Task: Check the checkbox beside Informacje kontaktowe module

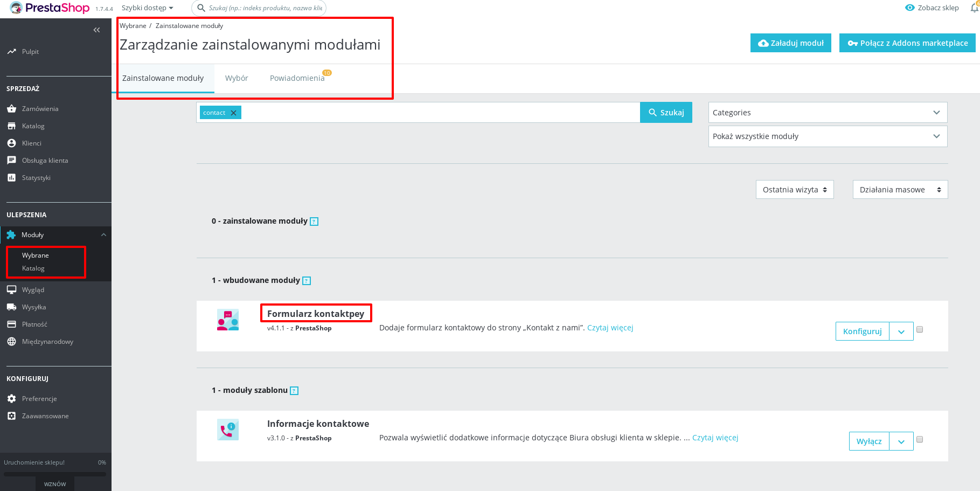Action: click(920, 439)
